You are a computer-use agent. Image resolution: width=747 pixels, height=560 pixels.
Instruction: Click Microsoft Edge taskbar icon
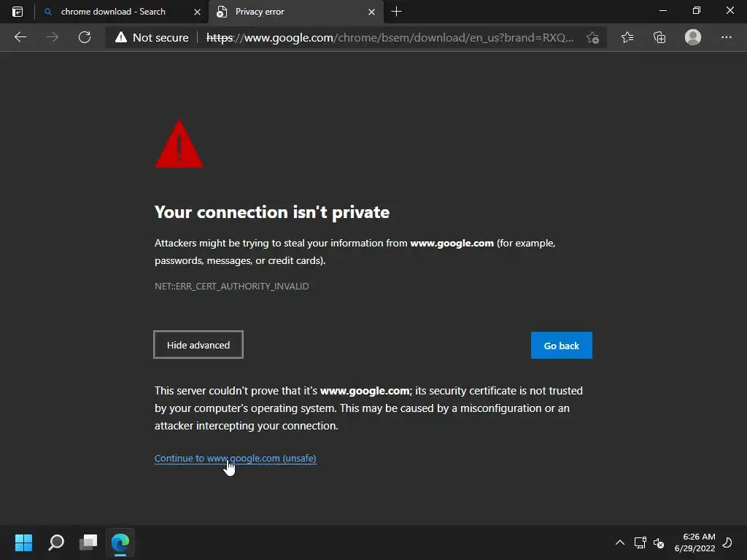[x=120, y=542]
